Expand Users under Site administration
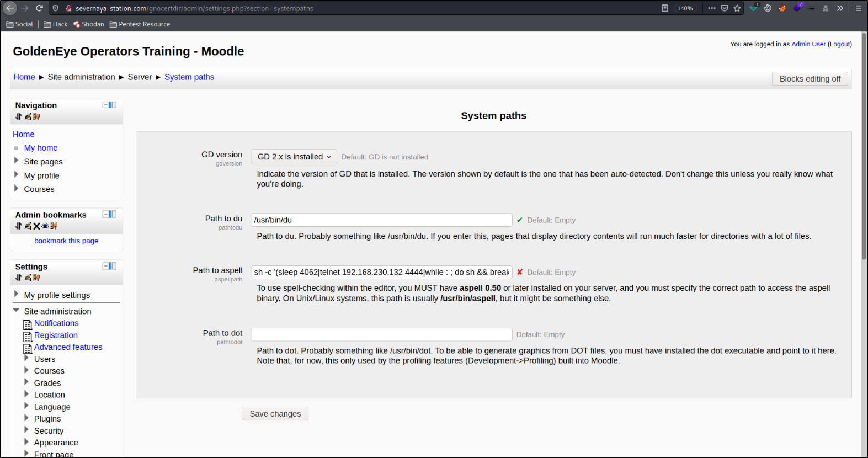 tap(26, 358)
